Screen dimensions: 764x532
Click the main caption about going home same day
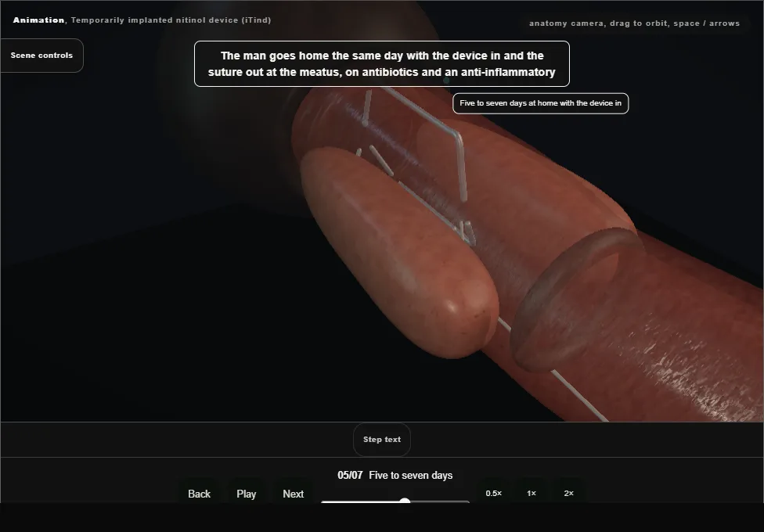click(382, 64)
